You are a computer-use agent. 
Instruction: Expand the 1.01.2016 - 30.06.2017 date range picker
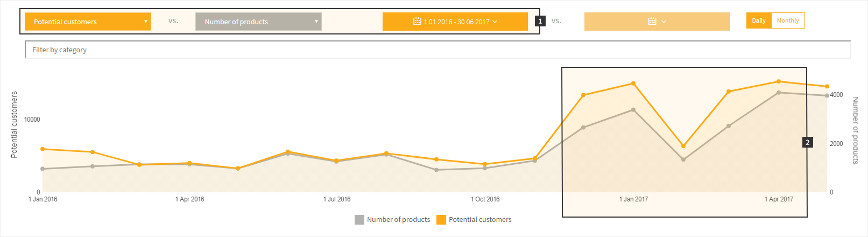coord(495,22)
